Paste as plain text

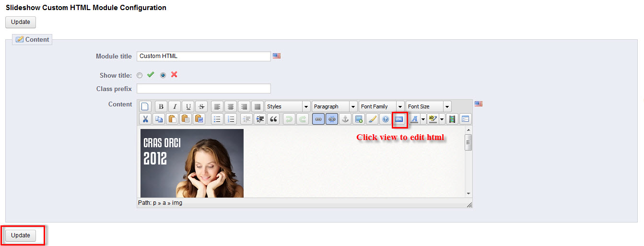pos(186,119)
